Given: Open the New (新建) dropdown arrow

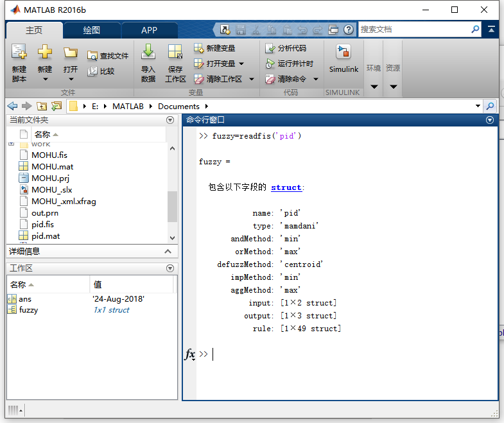Looking at the screenshot, I should pos(46,79).
